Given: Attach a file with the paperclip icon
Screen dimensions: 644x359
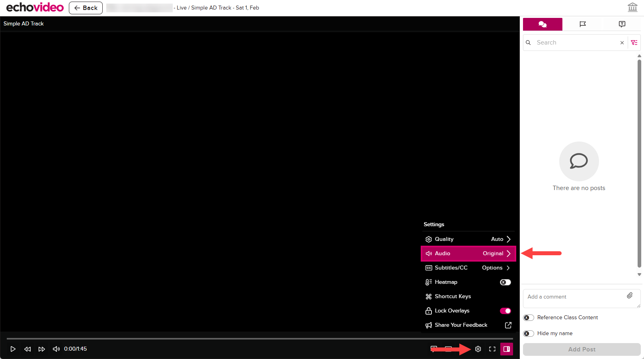Looking at the screenshot, I should click(630, 295).
